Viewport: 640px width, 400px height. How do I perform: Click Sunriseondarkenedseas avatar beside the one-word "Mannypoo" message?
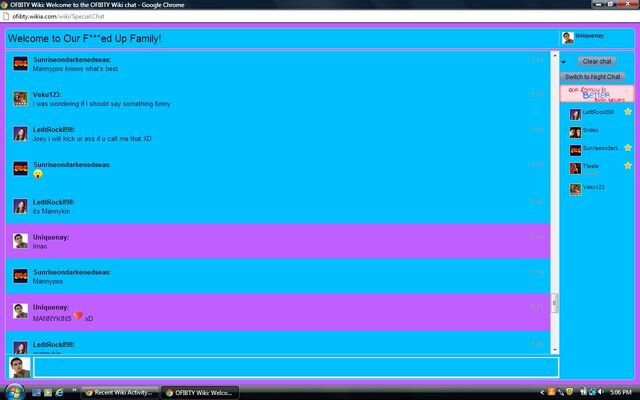[x=20, y=276]
